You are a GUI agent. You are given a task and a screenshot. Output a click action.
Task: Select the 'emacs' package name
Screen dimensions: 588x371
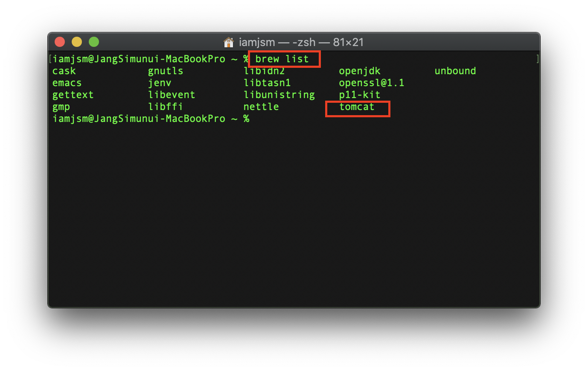67,83
